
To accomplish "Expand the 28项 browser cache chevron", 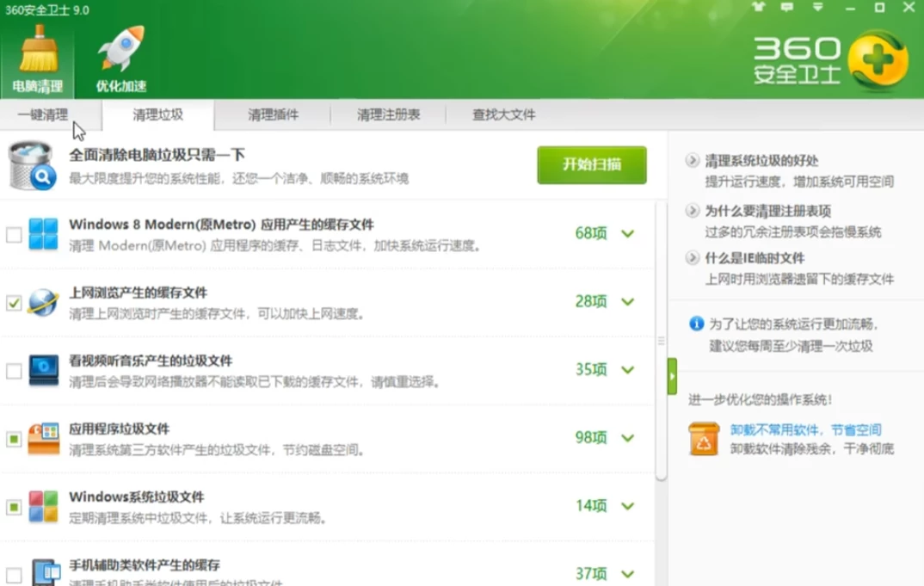I will (628, 302).
